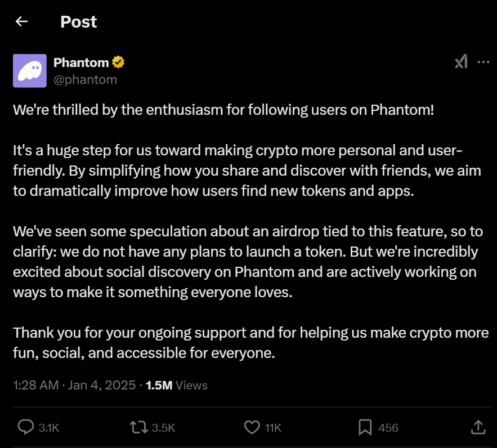Open the @phantom handle link
The width and height of the screenshot is (497, 448).
(x=85, y=79)
